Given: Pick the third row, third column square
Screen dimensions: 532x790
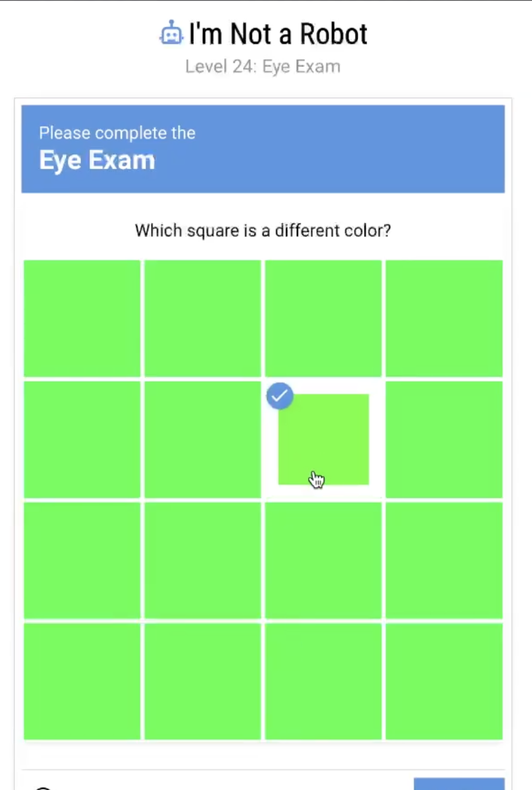Looking at the screenshot, I should coord(323,560).
